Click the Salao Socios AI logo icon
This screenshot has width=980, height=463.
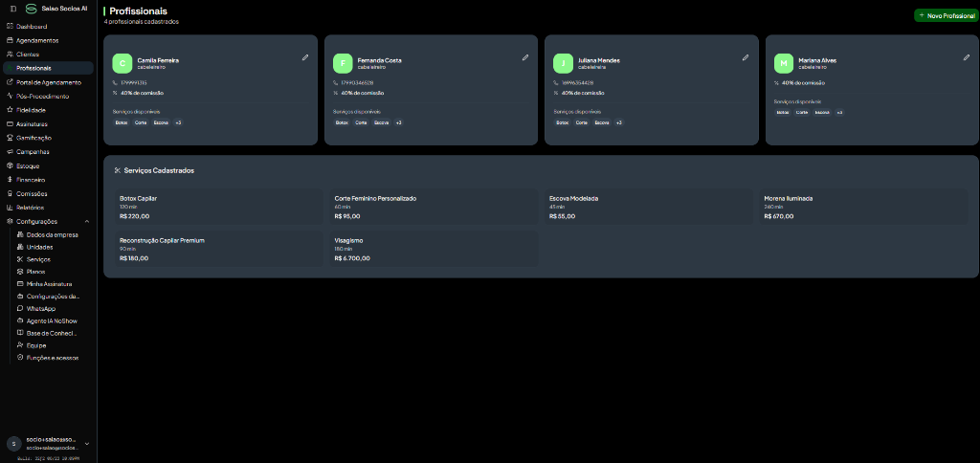pos(31,9)
